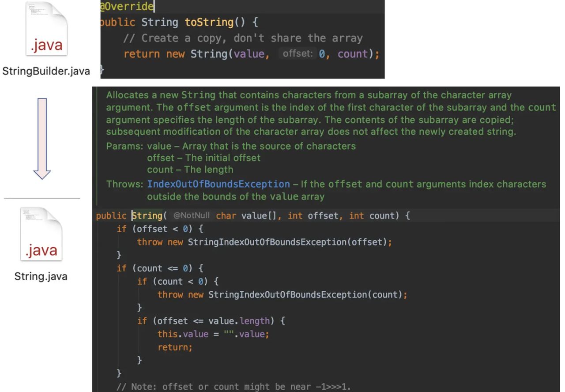Select the String.java filename label
This screenshot has width=565, height=392.
click(x=41, y=277)
